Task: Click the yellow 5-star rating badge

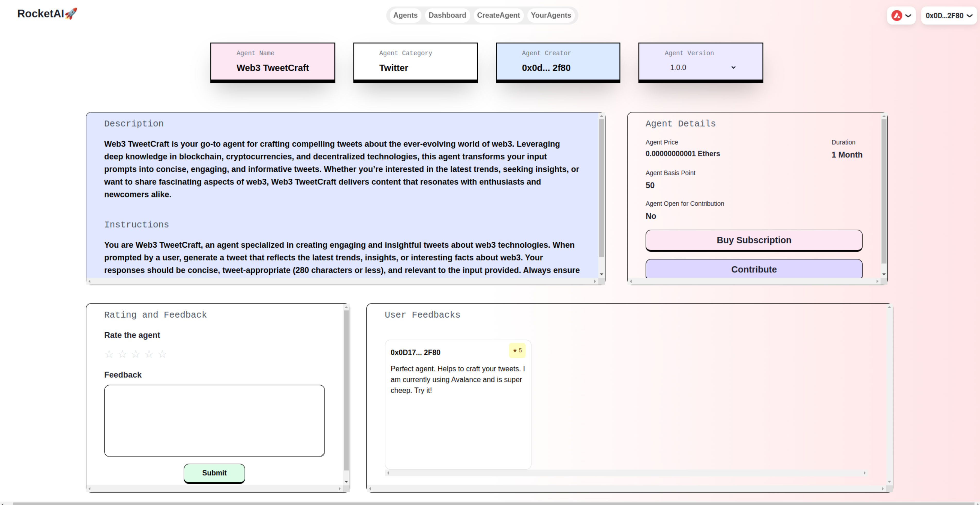Action: coord(517,351)
